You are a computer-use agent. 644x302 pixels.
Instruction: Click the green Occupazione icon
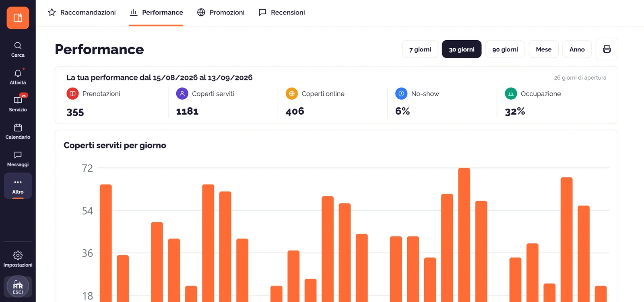[x=511, y=94]
